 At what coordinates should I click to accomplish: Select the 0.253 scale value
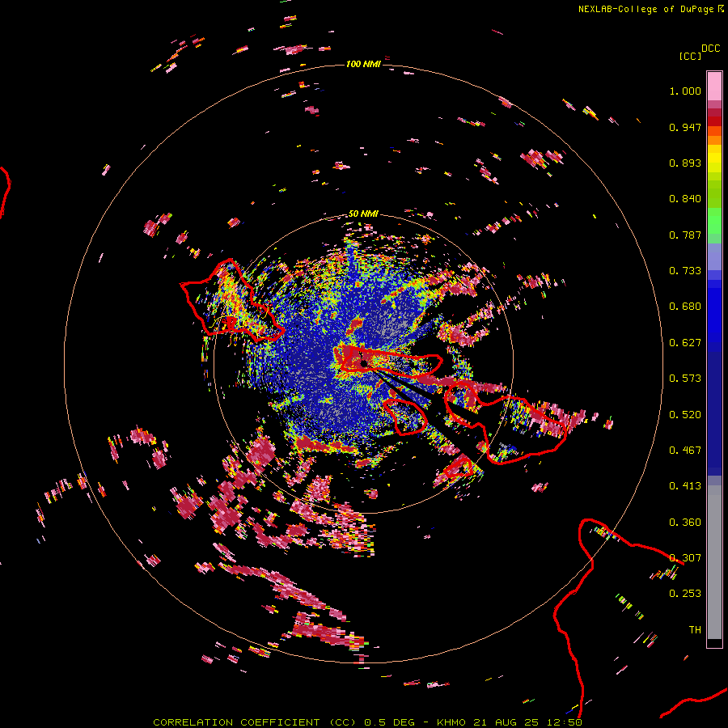(685, 594)
